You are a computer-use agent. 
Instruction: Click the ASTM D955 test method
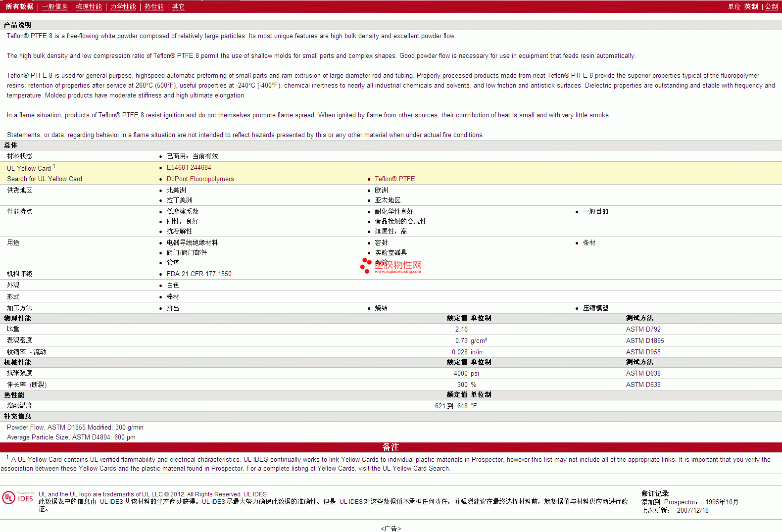(643, 352)
